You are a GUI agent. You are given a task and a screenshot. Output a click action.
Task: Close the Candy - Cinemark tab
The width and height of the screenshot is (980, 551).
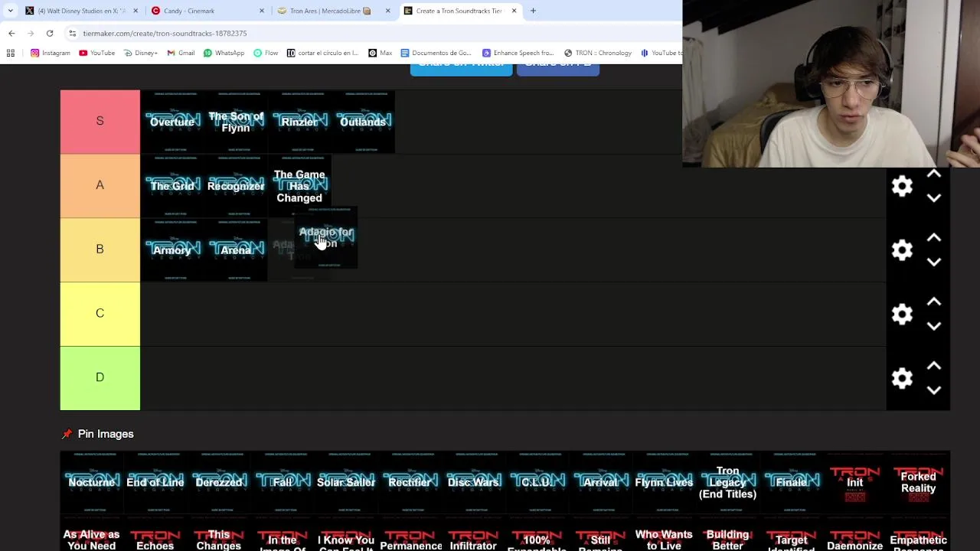pos(262,11)
